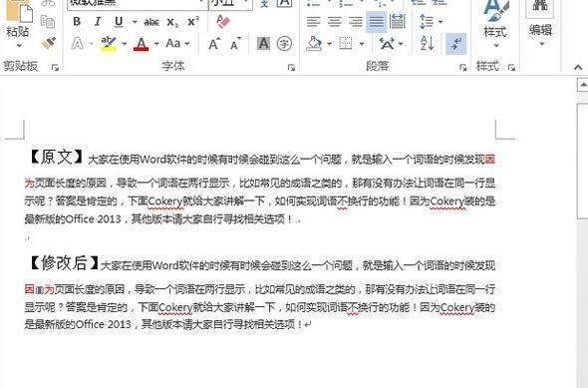Click the Copy icon in clipboard group
588x388 pixels.
coord(48,21)
